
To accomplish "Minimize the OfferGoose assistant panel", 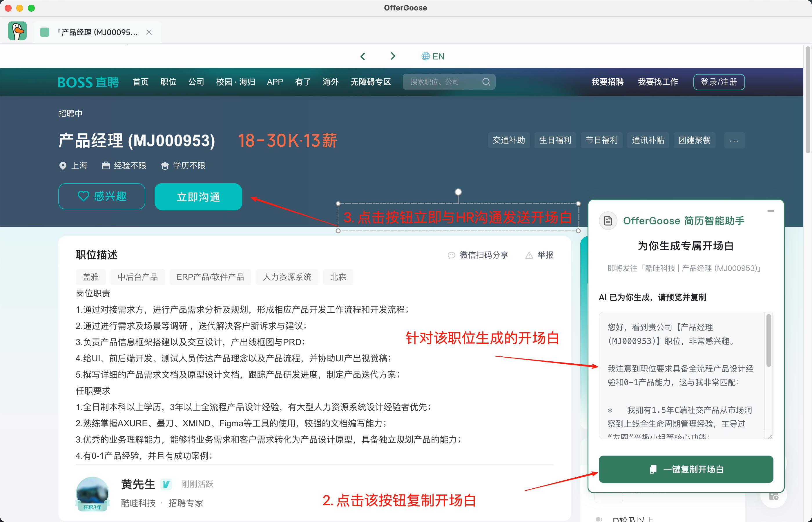I will click(770, 211).
